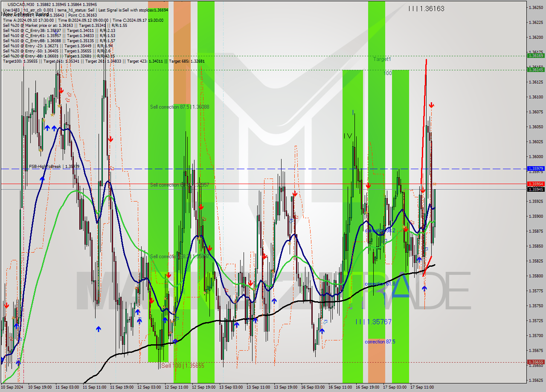Viewport: 546px width, 392px height.
Task: Click the '10 Sep 2024' time axis label
Action: (x=12, y=387)
